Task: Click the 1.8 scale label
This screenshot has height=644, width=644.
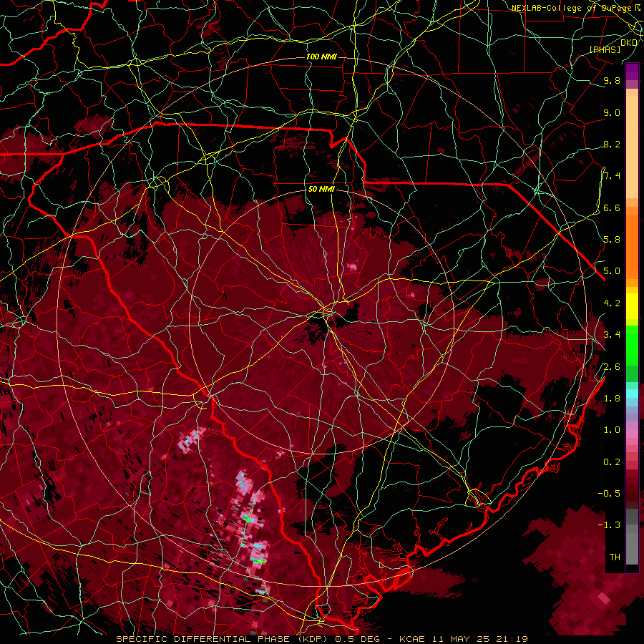Action: coord(612,399)
